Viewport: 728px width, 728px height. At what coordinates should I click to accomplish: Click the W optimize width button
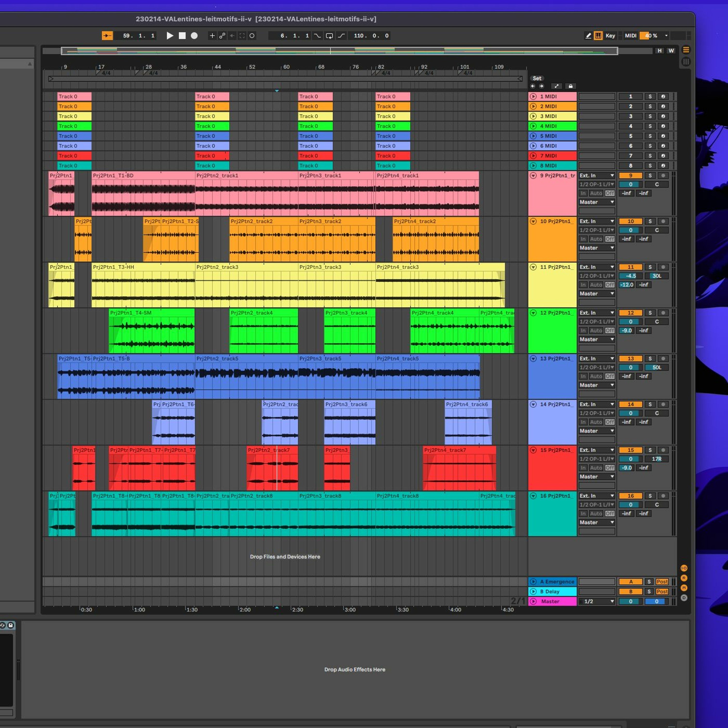point(671,50)
